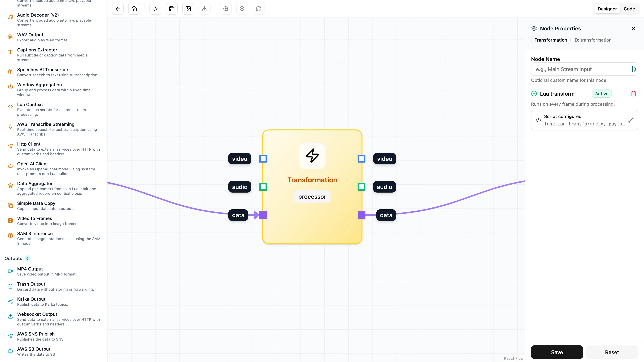Generate a random node name with the dice icon
This screenshot has width=644, height=362.
(634, 69)
